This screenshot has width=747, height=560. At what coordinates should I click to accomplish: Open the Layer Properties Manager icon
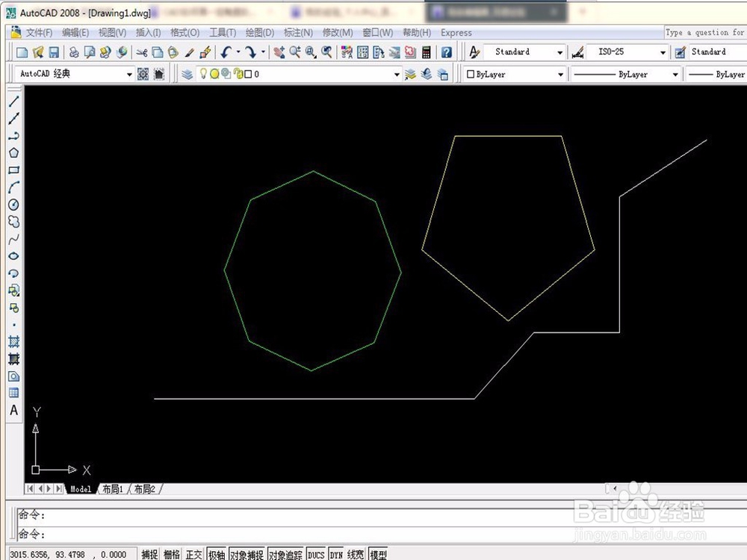coord(187,74)
